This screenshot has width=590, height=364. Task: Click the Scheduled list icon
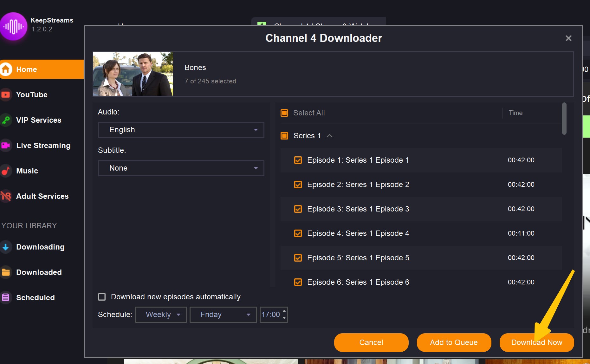6,298
